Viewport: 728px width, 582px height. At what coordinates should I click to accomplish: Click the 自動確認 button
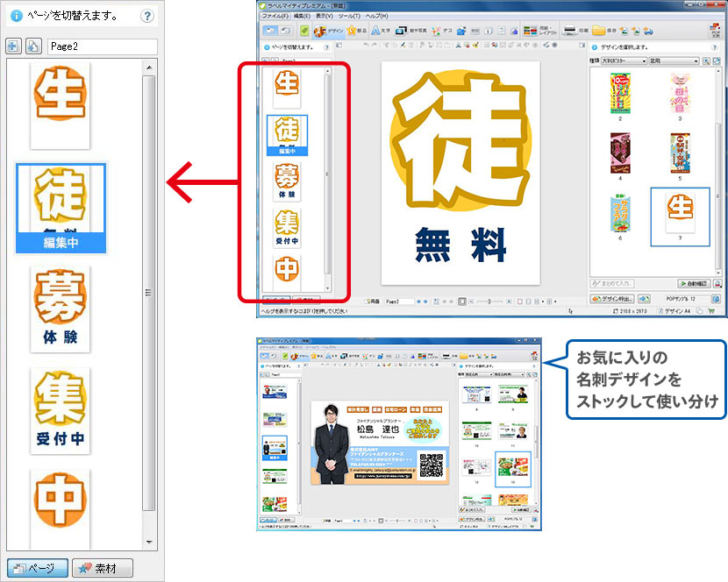[696, 284]
